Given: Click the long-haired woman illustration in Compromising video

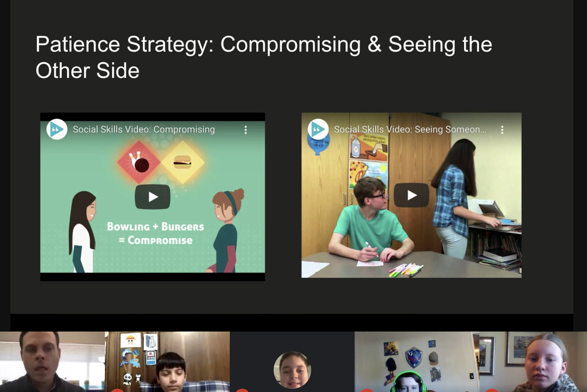Looking at the screenshot, I should coord(82,232).
